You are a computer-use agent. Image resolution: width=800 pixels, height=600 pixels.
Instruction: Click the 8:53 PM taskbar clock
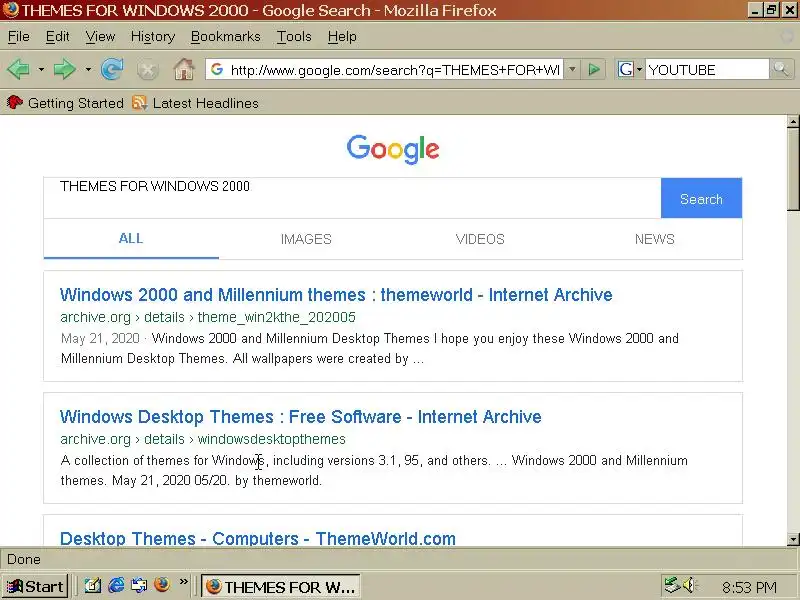click(749, 587)
